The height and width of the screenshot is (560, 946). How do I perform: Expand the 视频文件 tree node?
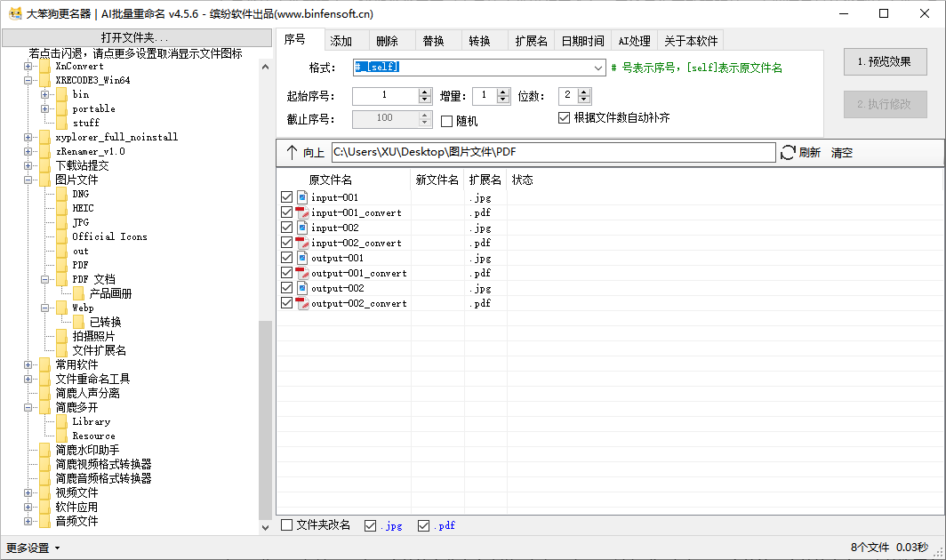point(29,492)
